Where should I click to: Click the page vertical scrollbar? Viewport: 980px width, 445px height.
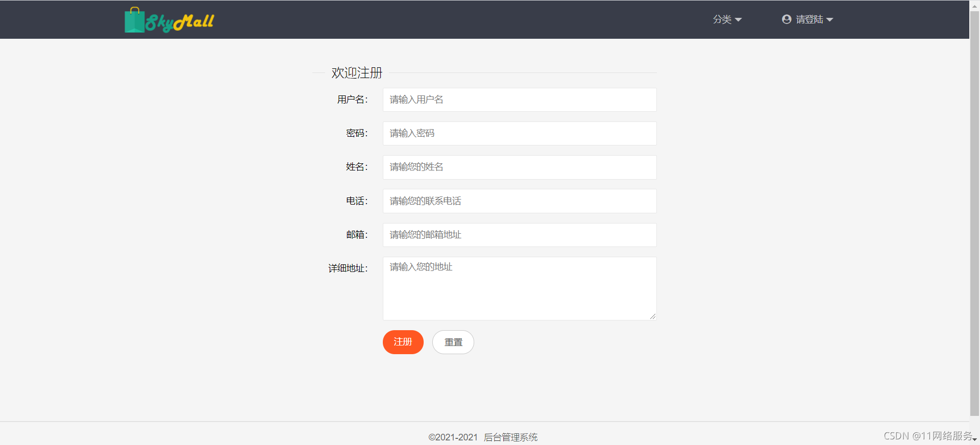974,213
